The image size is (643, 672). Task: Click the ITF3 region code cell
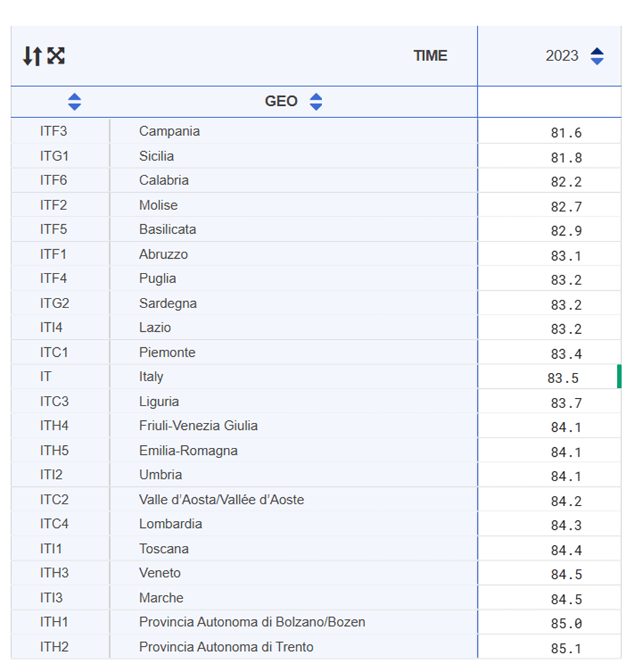coord(53,131)
